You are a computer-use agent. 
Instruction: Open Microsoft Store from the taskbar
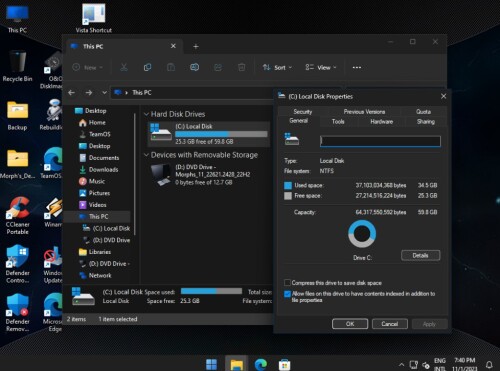[284, 364]
